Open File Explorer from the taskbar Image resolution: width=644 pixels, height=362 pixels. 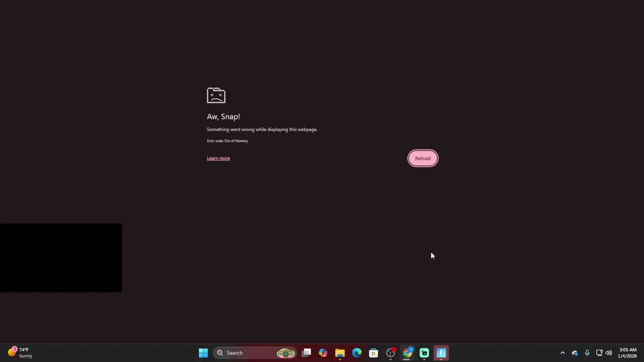(340, 353)
